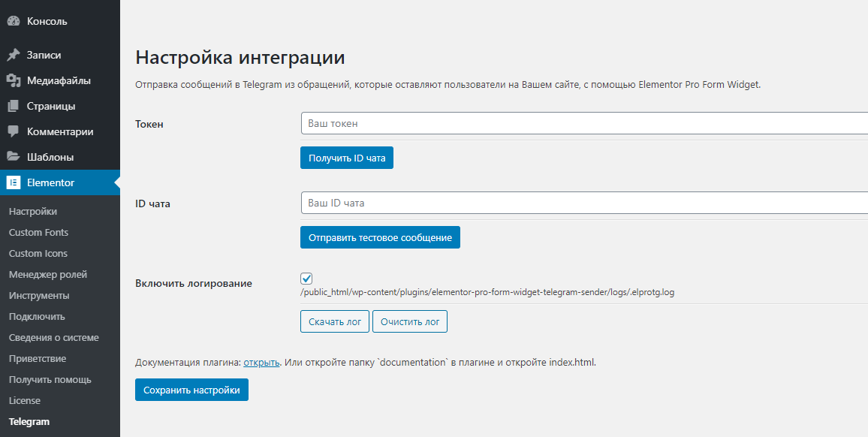
Task: Disable the Включить логирование checkbox
Action: 306,279
